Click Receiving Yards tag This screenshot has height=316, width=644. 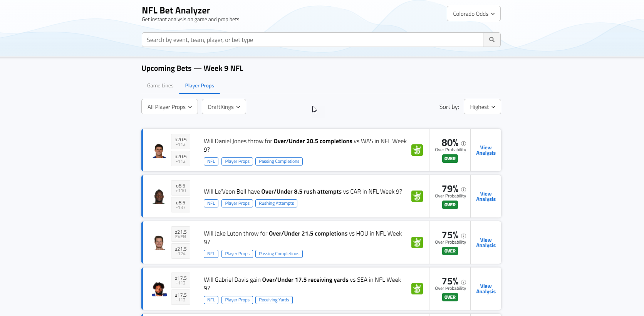pyautogui.click(x=274, y=300)
